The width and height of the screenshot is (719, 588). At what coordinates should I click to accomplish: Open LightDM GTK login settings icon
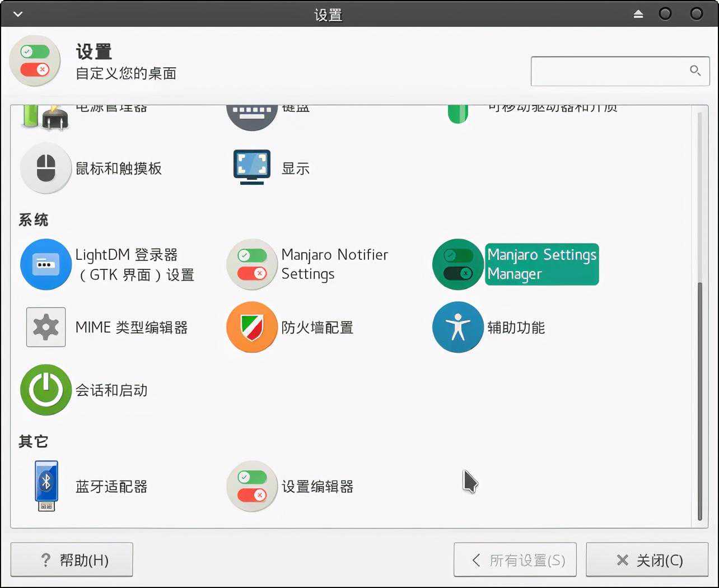[x=46, y=264]
